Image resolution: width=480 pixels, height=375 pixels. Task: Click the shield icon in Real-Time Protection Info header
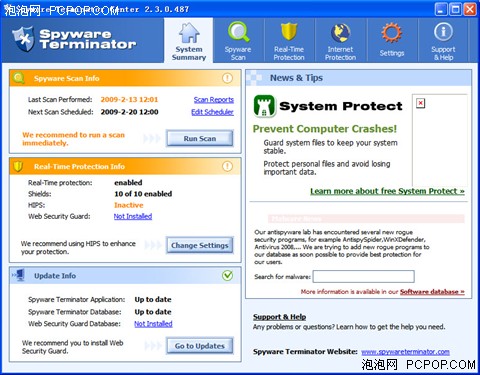point(18,166)
